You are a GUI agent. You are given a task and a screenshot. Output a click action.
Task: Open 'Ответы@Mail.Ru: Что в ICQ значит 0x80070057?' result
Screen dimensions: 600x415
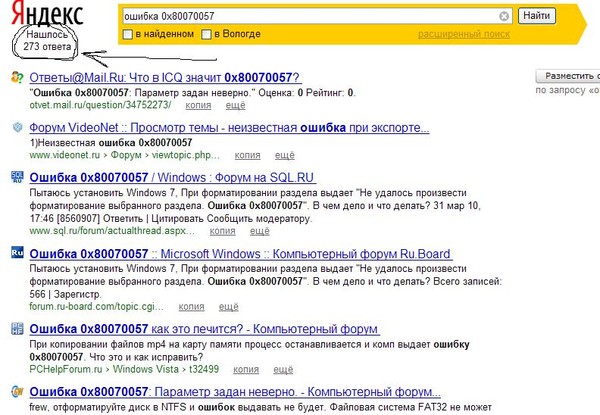click(x=165, y=78)
